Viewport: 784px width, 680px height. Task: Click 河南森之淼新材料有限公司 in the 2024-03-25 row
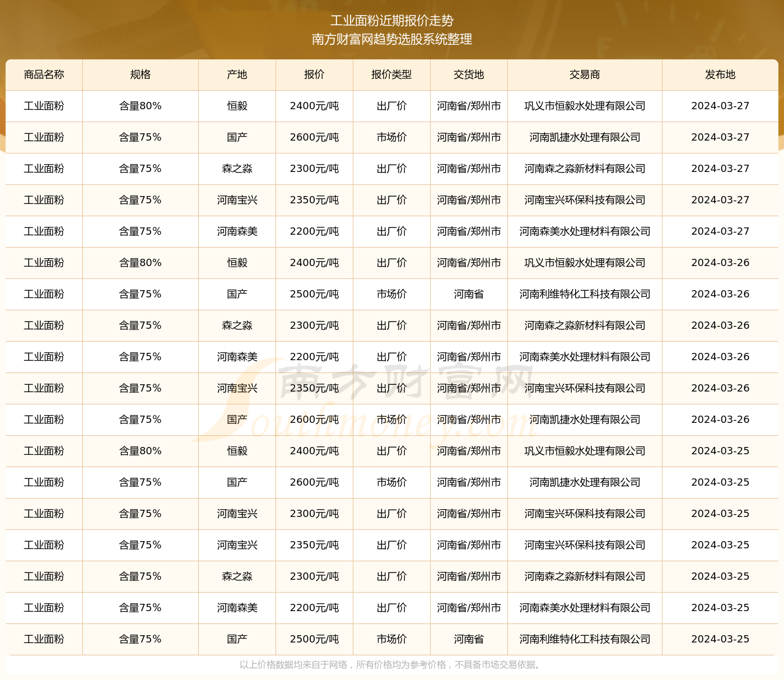click(x=585, y=576)
